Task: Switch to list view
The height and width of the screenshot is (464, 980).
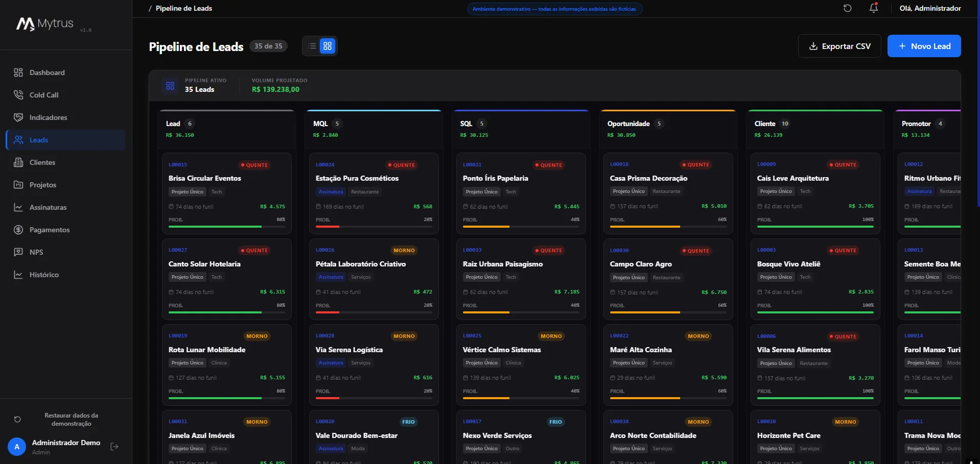Action: pyautogui.click(x=312, y=46)
